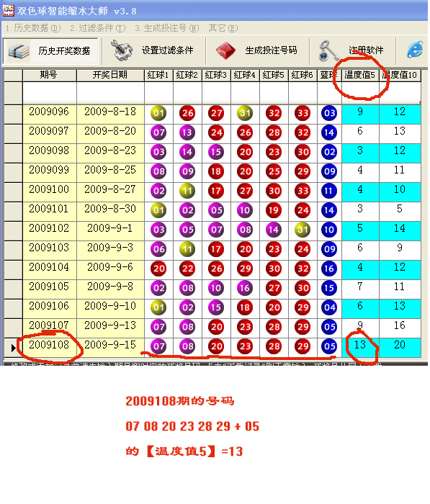
Task: Click the gear and wrench icon
Action: tap(122, 50)
